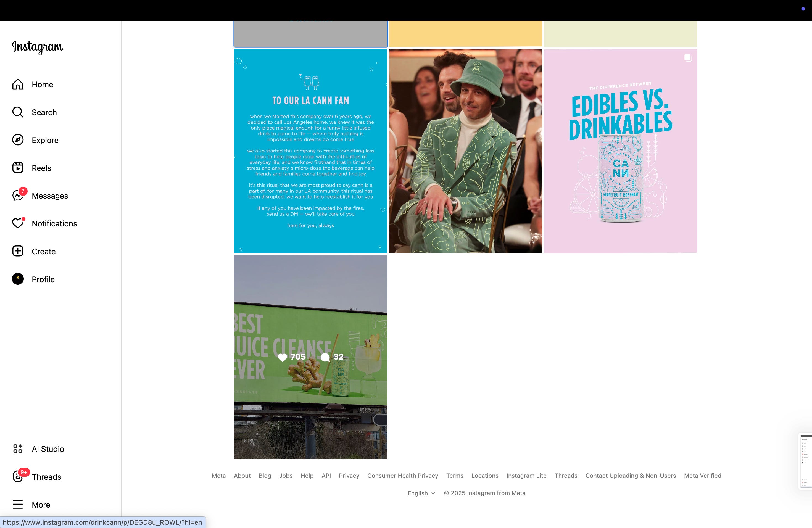
Task: Click the Consumer Health Privacy footer link
Action: [403, 476]
